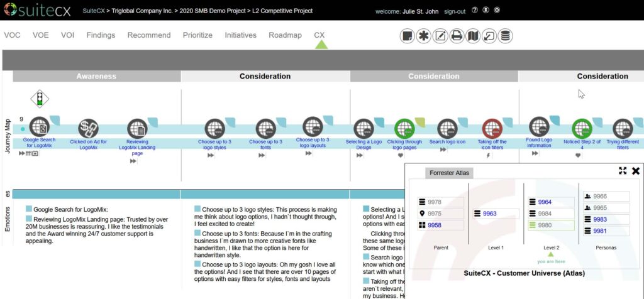Click the help question mark icon
This screenshot has height=299, width=644.
pyautogui.click(x=475, y=10)
